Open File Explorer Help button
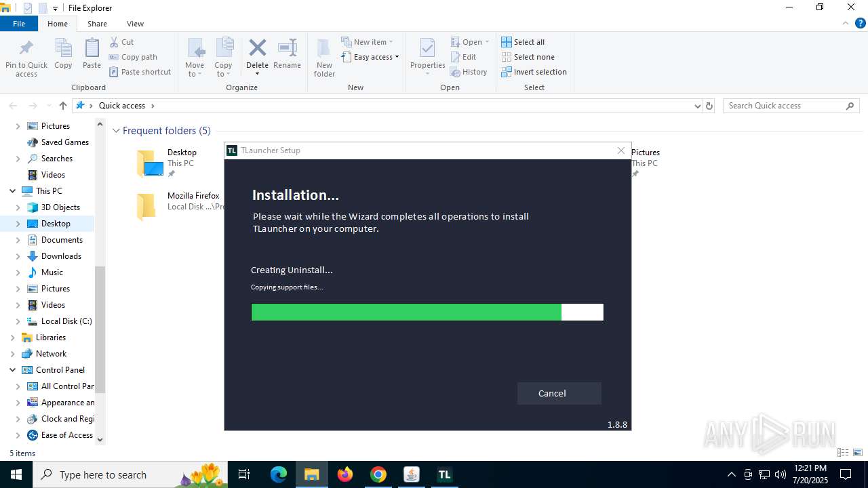 [x=860, y=24]
